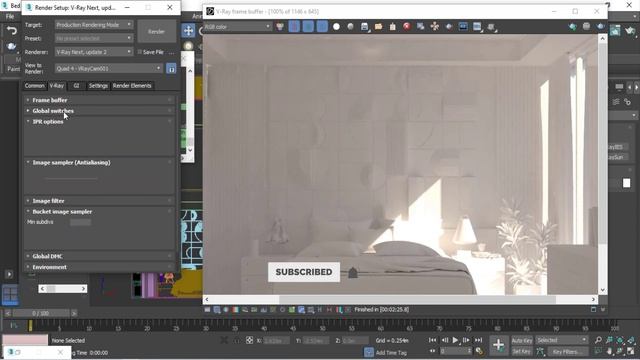640x360 pixels.
Task: Toggle the green channel in V-Ray frame buffer
Action: [308, 27]
